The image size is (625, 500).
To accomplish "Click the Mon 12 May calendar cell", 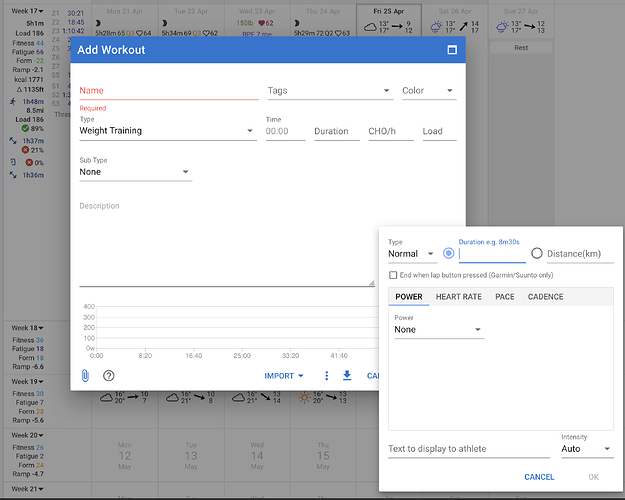I will 124,455.
